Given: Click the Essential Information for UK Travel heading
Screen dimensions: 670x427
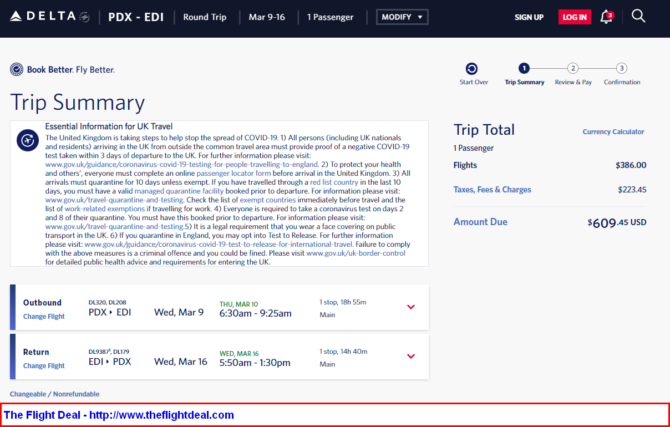Looking at the screenshot, I should (x=109, y=127).
